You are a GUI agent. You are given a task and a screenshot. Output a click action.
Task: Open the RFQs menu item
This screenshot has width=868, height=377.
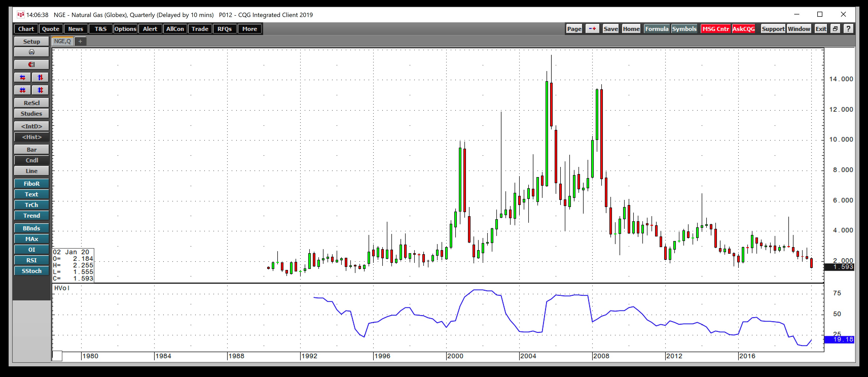pyautogui.click(x=225, y=29)
